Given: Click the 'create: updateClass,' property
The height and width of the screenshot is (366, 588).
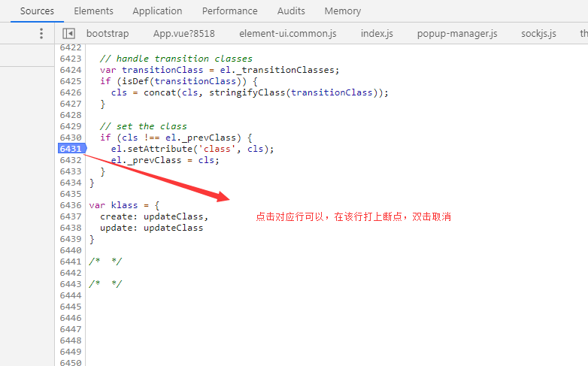Looking at the screenshot, I should point(154,216).
